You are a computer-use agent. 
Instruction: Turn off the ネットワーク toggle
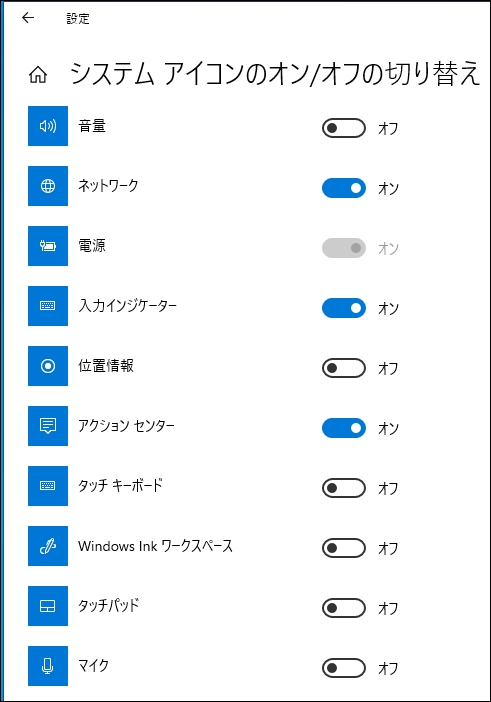point(344,188)
